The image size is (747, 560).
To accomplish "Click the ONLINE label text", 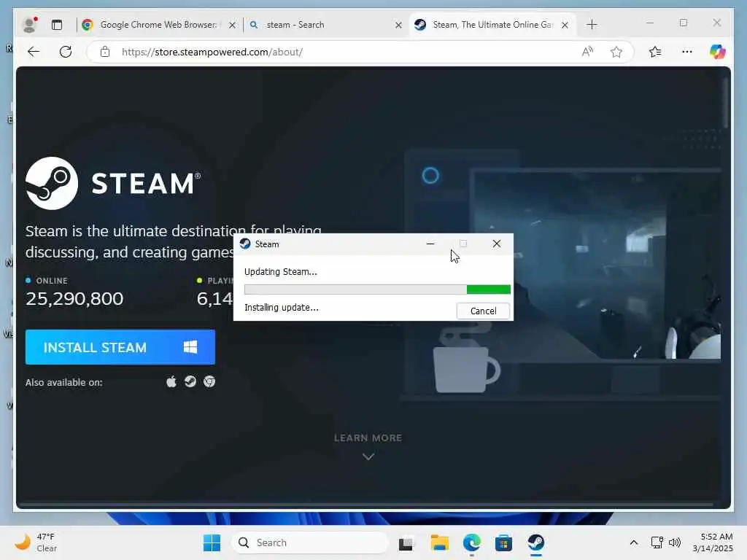I will [x=52, y=281].
